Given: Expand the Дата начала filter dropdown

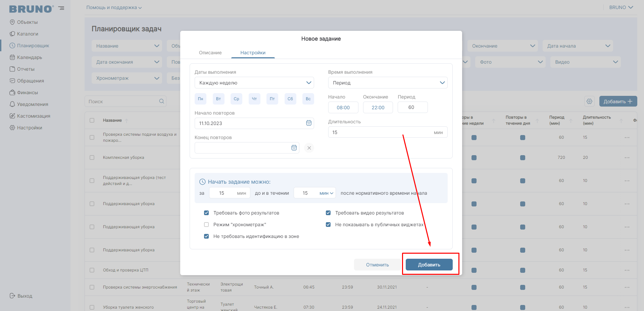Looking at the screenshot, I should pos(578,46).
